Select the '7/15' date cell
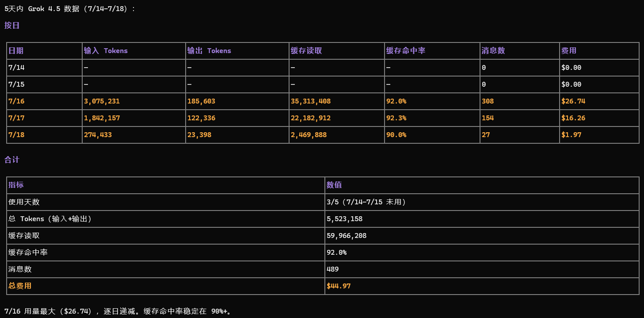 [16, 84]
